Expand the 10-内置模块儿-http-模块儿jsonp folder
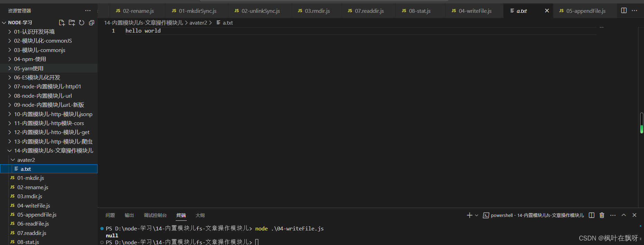Viewport: 644px width, 245px height. point(49,114)
